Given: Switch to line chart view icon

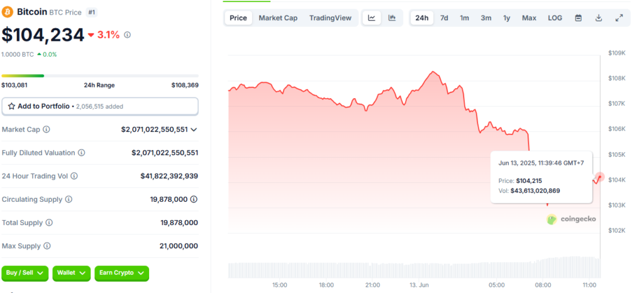Looking at the screenshot, I should (x=372, y=18).
